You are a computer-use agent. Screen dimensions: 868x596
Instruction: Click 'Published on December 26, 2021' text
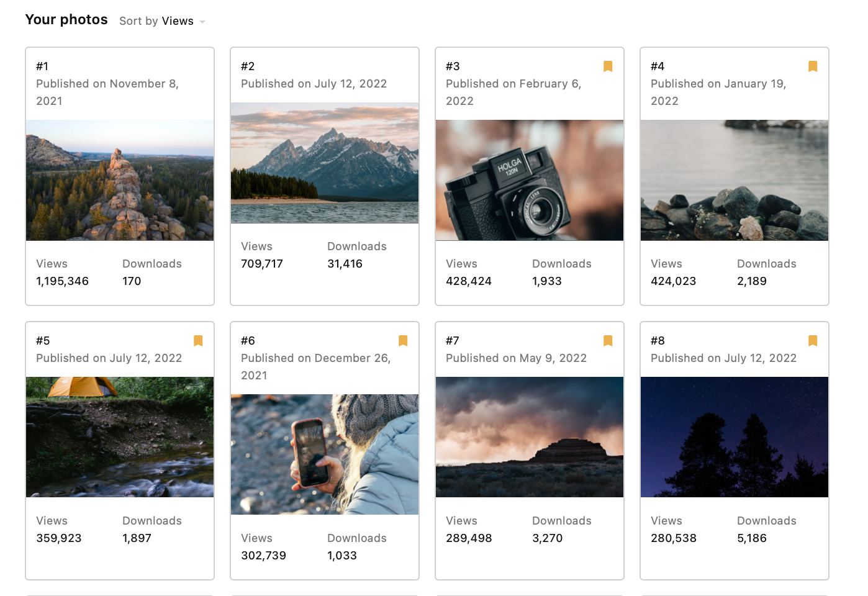pyautogui.click(x=316, y=367)
